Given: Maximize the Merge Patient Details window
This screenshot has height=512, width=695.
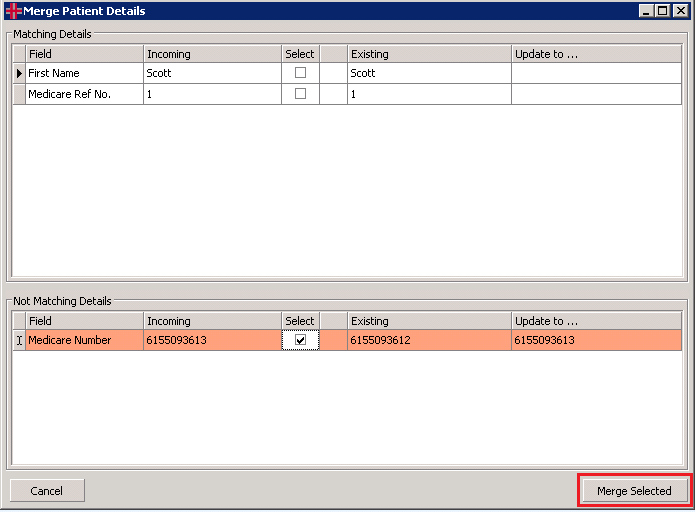Looking at the screenshot, I should pyautogui.click(x=663, y=11).
